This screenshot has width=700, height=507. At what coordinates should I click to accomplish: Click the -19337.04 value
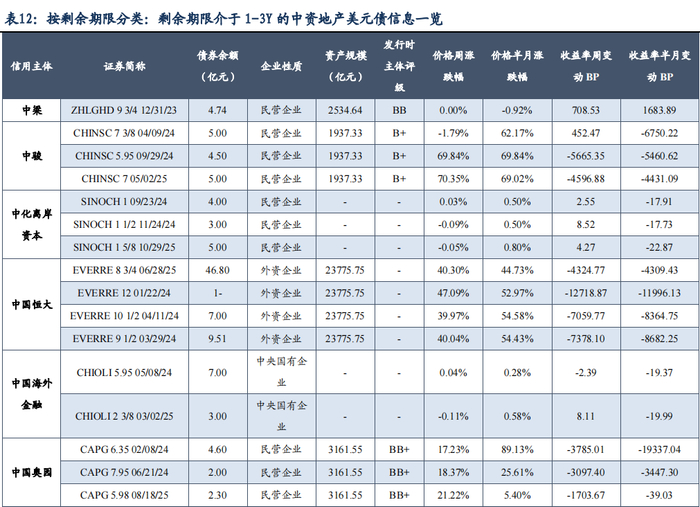659,449
